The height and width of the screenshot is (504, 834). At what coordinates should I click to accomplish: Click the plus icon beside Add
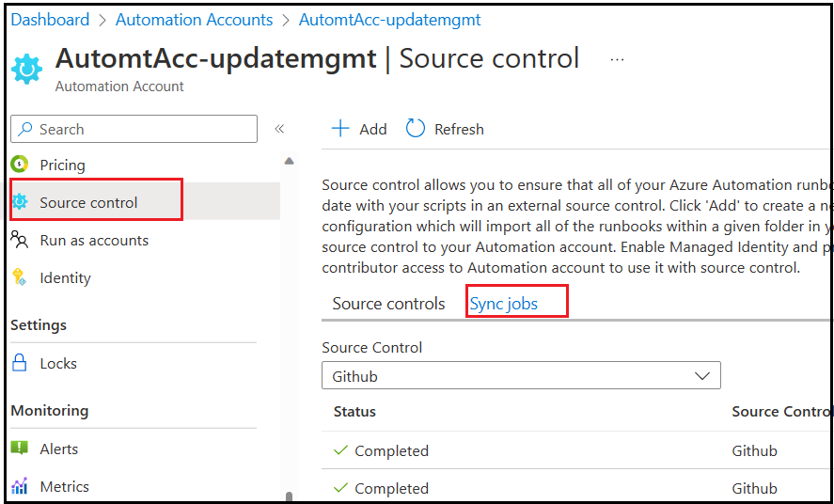click(340, 129)
